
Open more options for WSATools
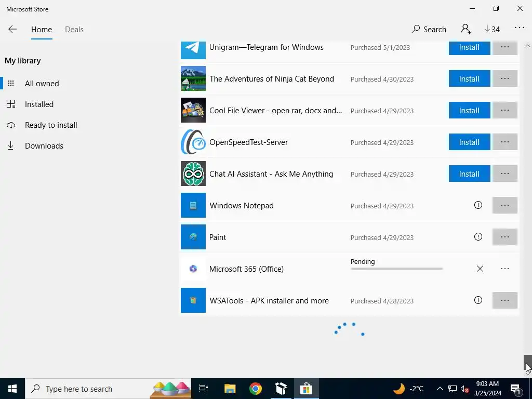pos(505,300)
